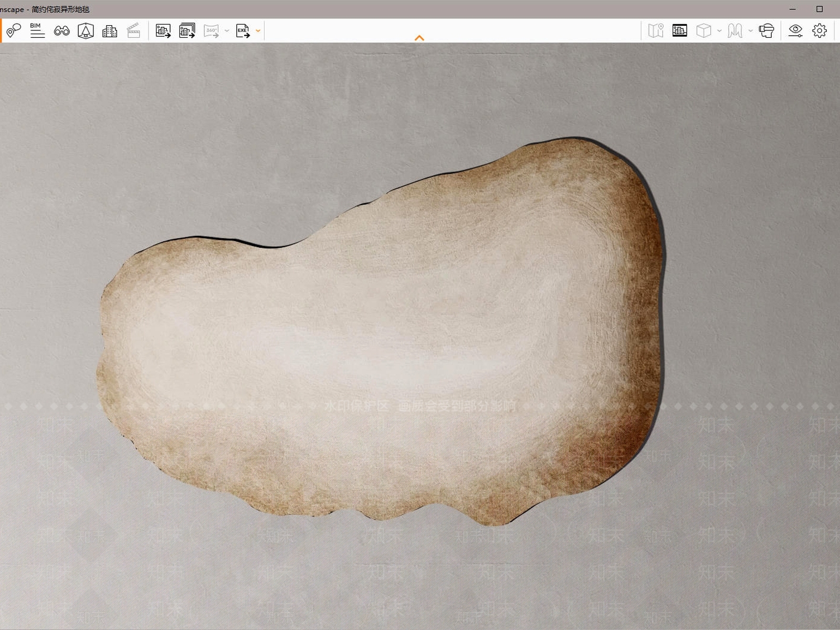Click the cube projection mode icon

(x=703, y=31)
